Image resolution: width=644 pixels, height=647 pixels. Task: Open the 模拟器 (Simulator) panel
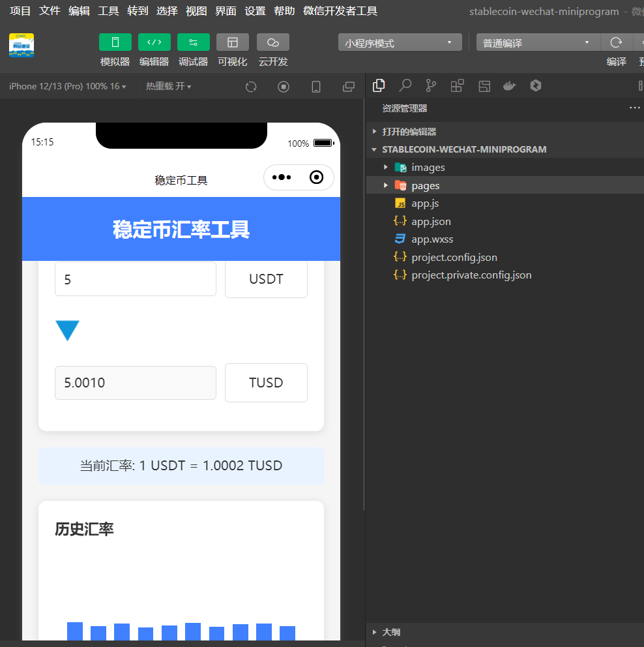pos(115,50)
